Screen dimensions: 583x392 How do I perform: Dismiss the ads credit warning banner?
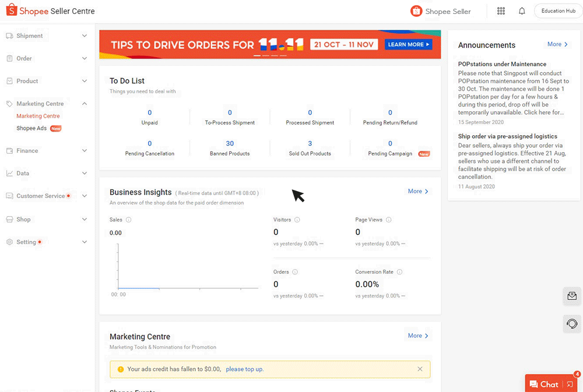click(x=420, y=369)
